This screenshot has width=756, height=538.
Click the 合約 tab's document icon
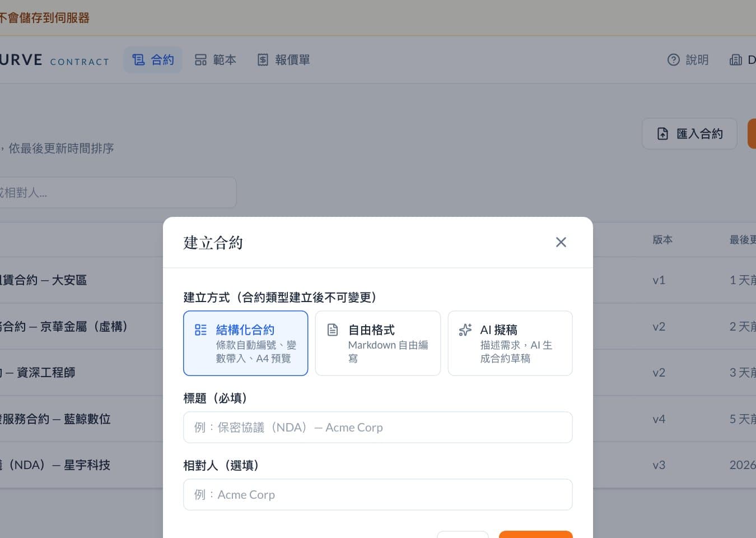(x=138, y=59)
